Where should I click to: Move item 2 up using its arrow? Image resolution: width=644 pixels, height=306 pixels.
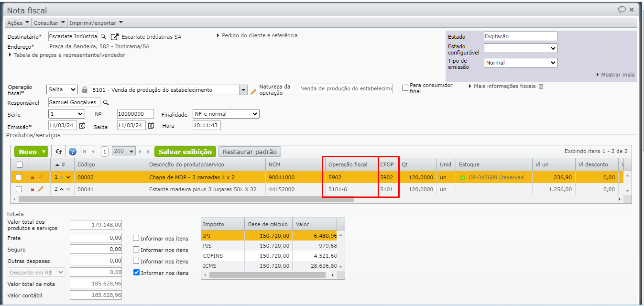62,189
